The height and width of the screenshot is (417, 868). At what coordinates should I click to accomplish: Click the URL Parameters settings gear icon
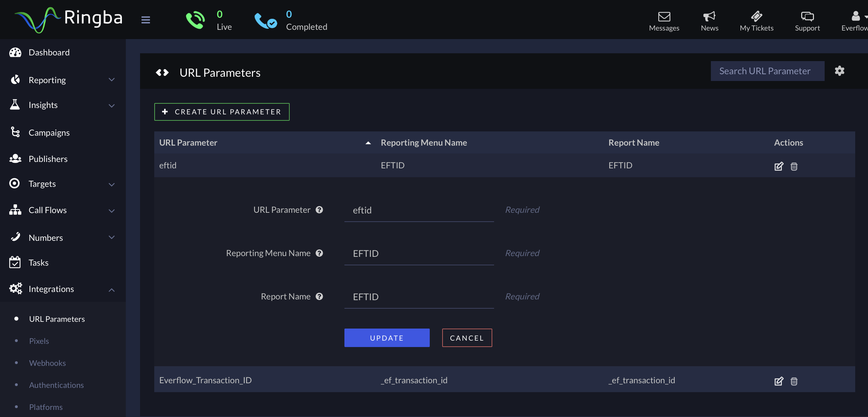point(840,71)
